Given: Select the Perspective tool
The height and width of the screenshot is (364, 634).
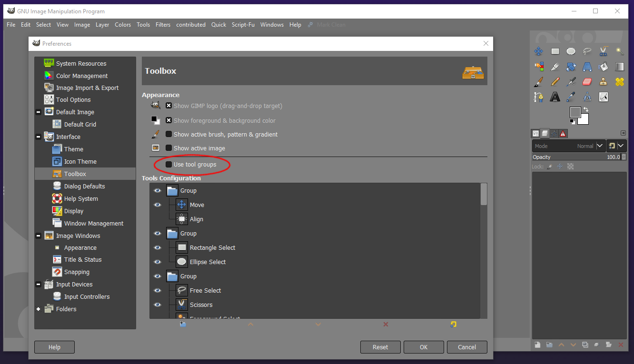Looking at the screenshot, I should [587, 67].
